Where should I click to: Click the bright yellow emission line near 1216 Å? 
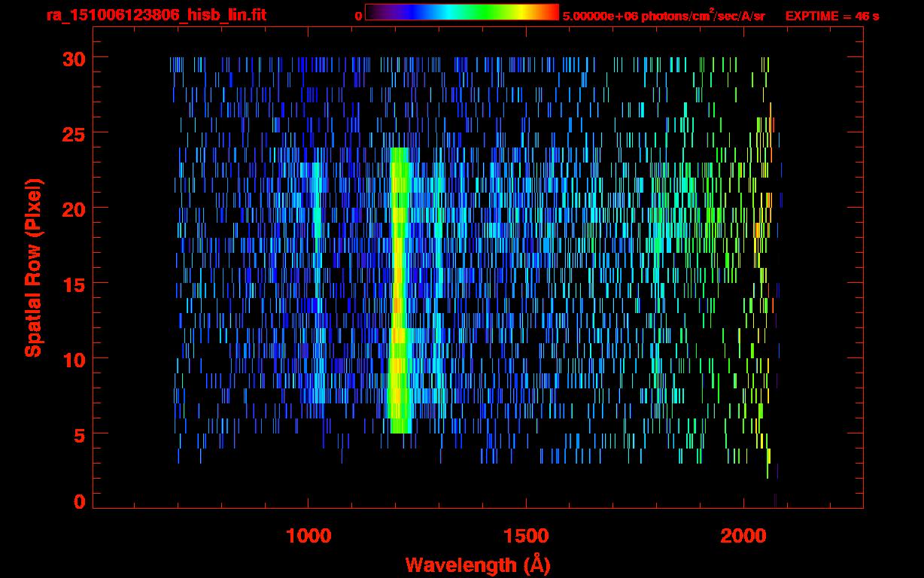click(x=399, y=291)
